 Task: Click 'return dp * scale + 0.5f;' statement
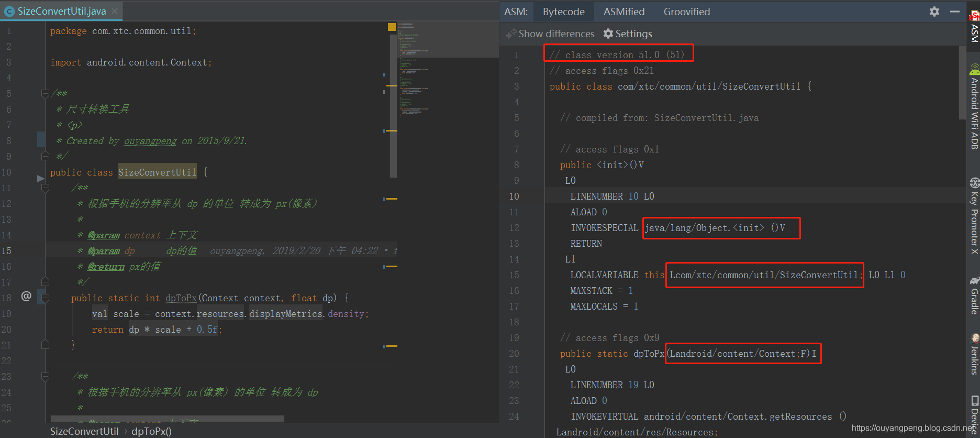coord(157,329)
